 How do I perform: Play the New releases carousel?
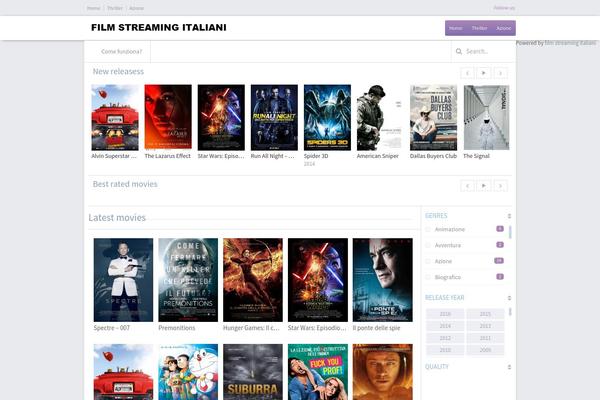[484, 73]
